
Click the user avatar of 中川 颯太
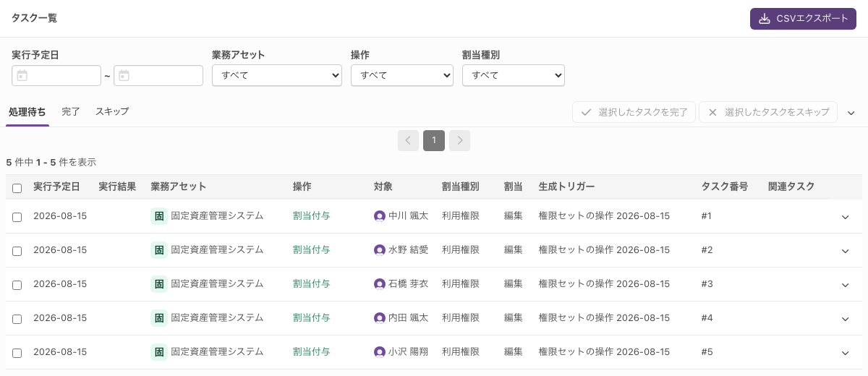coord(380,216)
